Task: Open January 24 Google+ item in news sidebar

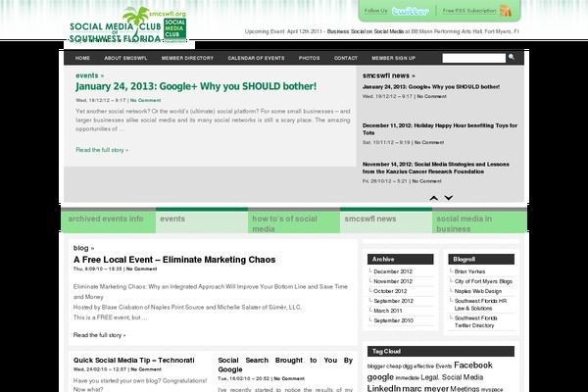Action: click(431, 86)
